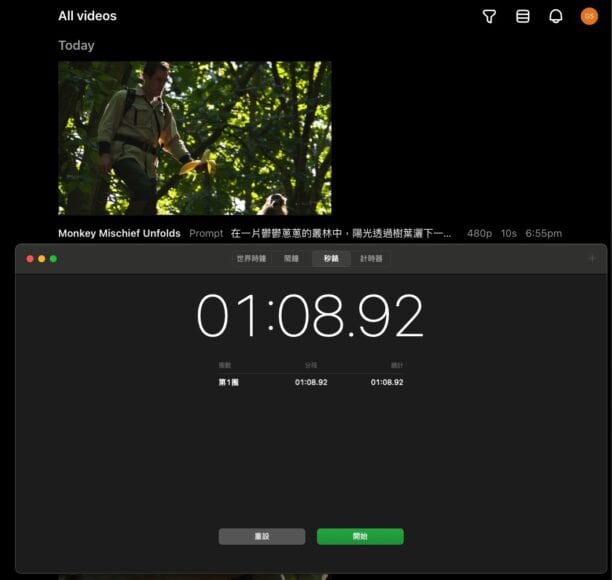
Task: Switch to the 世界時鐘 tab
Action: 250,258
